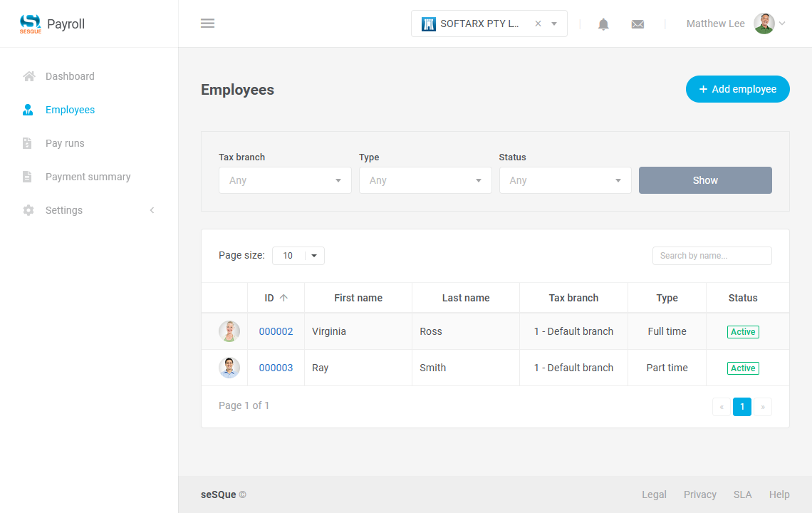Open the Dashboard home icon
The image size is (812, 513).
coord(28,76)
